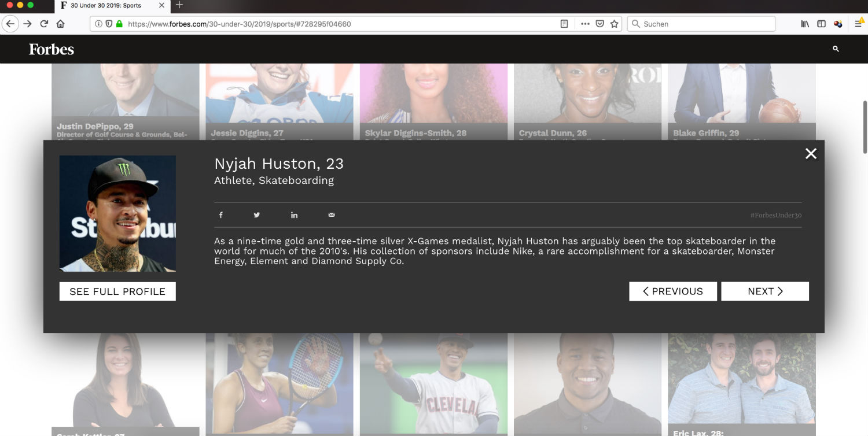Save page to Pocket
The height and width of the screenshot is (436, 868).
point(600,24)
